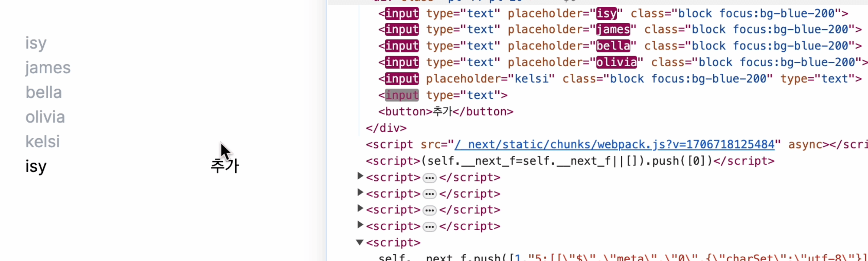
Task: Select script node containing push([0])
Action: [x=569, y=161]
